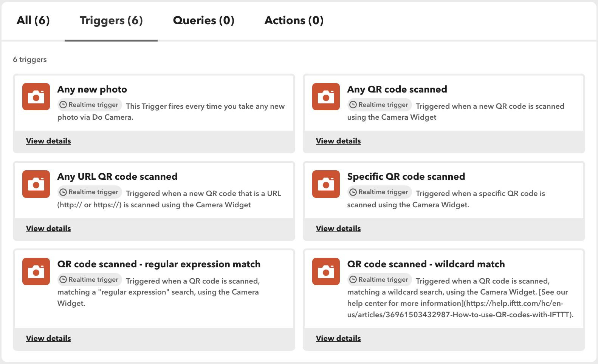The width and height of the screenshot is (598, 364).
Task: Click Realtime trigger badge under Specific QR code scanned
Action: (380, 192)
